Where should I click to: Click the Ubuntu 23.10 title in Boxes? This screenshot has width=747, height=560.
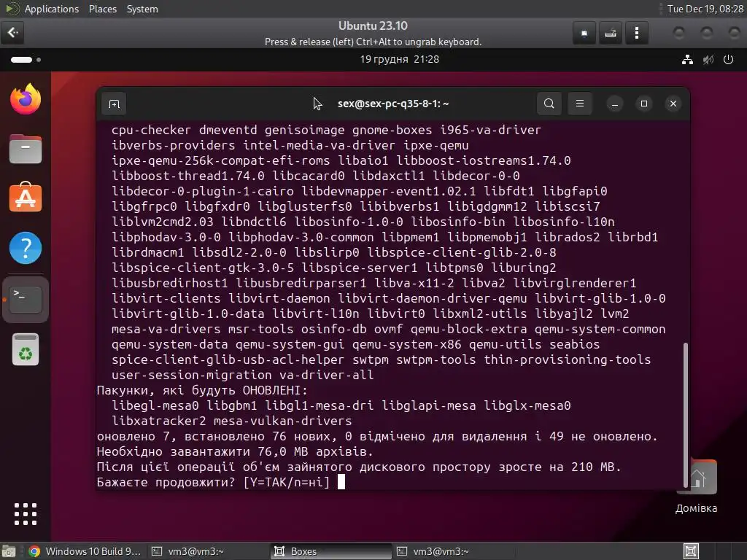click(x=373, y=26)
